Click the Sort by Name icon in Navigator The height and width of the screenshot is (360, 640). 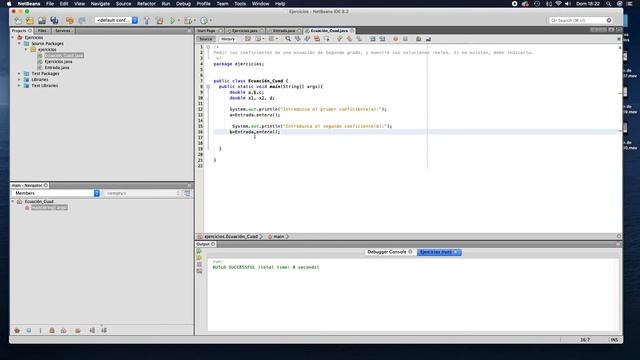pos(92,331)
